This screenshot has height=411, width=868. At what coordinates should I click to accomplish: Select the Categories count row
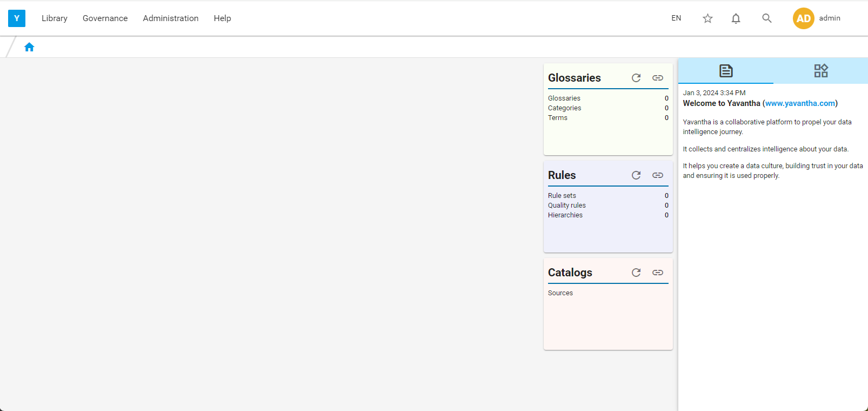click(608, 108)
